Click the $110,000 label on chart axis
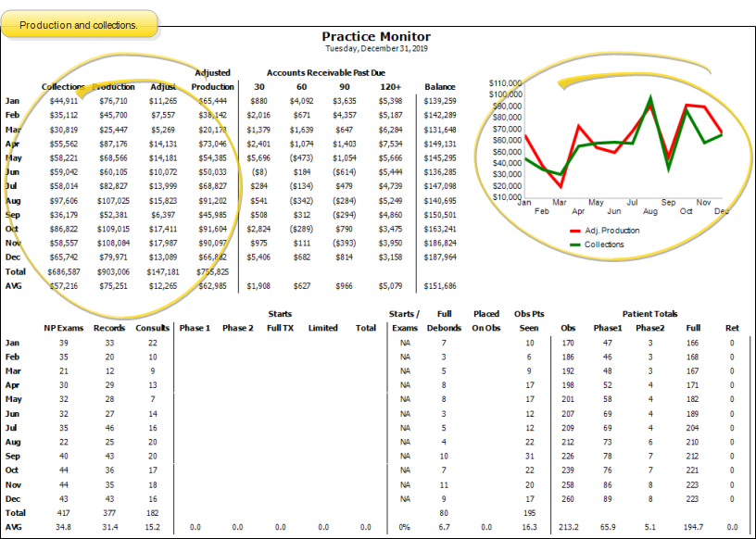 pos(505,83)
